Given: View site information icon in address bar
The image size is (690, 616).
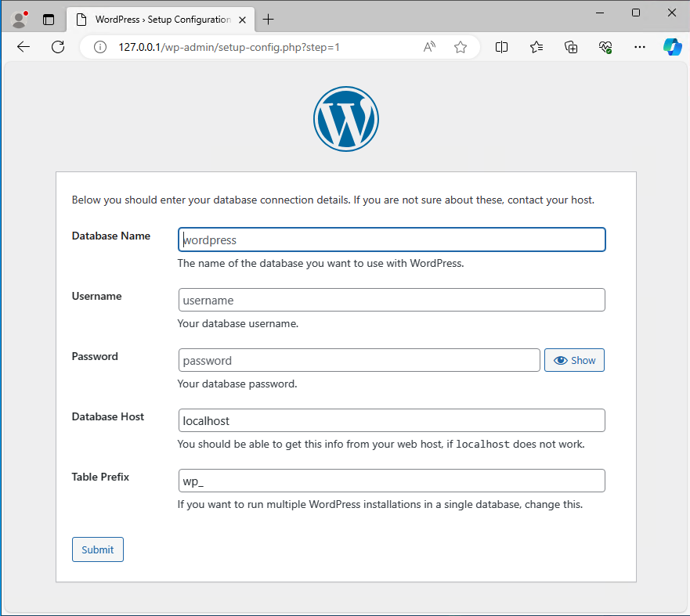Looking at the screenshot, I should click(x=99, y=47).
